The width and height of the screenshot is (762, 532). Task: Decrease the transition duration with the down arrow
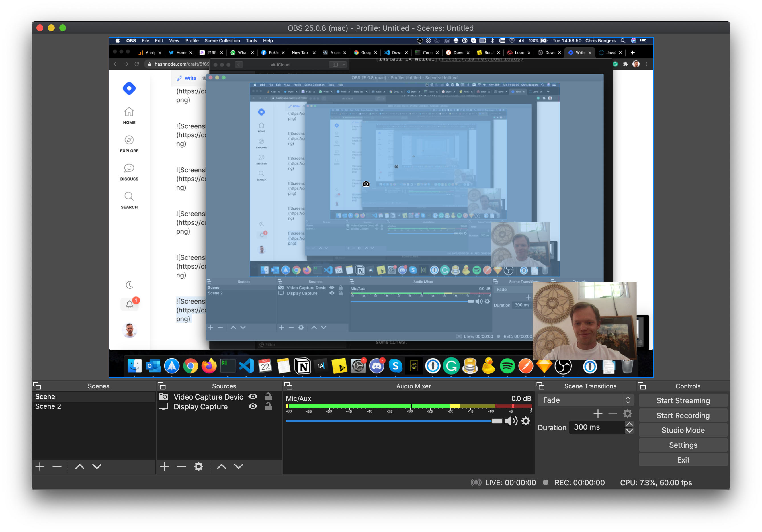coord(629,430)
